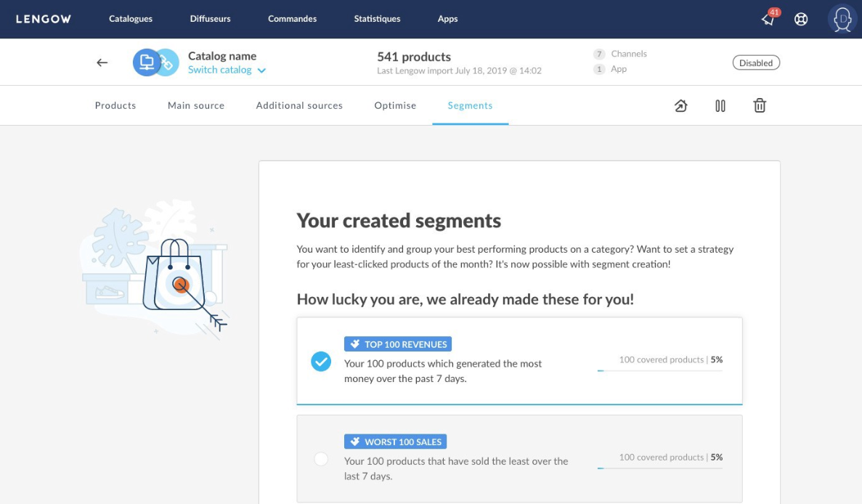This screenshot has width=862, height=504.
Task: Click the WORST 100 SALES tag label
Action: (x=395, y=442)
